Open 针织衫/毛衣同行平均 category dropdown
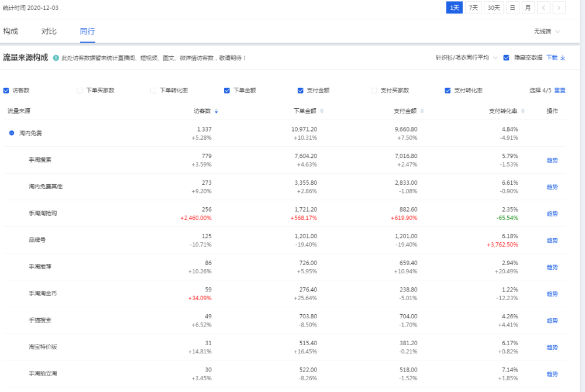The image size is (585, 392). point(466,58)
